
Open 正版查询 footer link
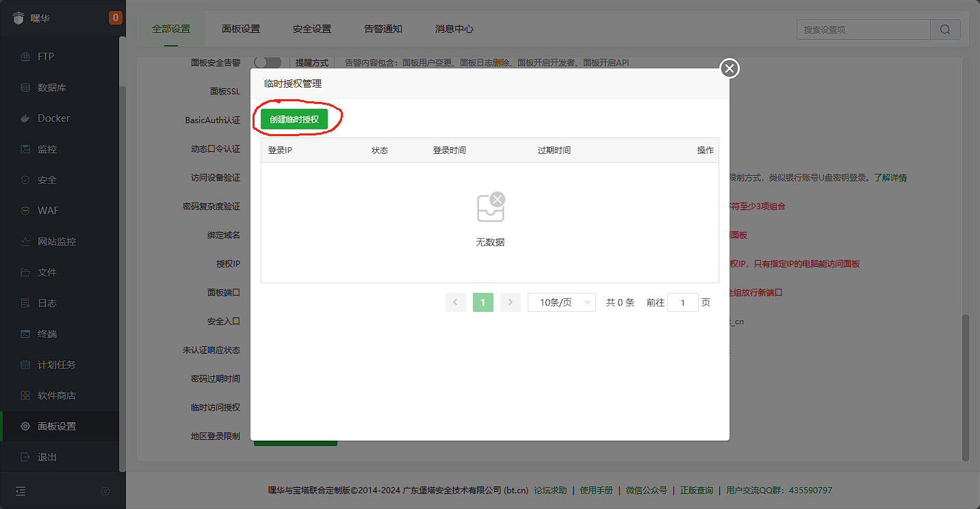[696, 491]
